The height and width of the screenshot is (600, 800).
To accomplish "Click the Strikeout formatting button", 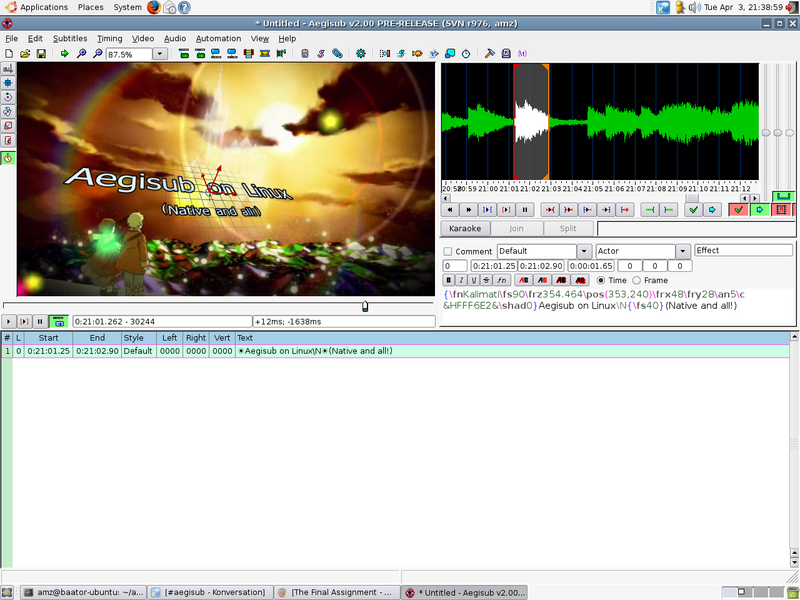I will [x=487, y=280].
